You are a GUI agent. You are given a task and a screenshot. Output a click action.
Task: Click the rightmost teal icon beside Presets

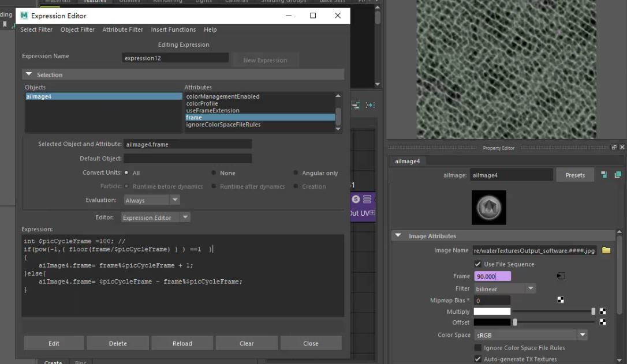pyautogui.click(x=618, y=175)
